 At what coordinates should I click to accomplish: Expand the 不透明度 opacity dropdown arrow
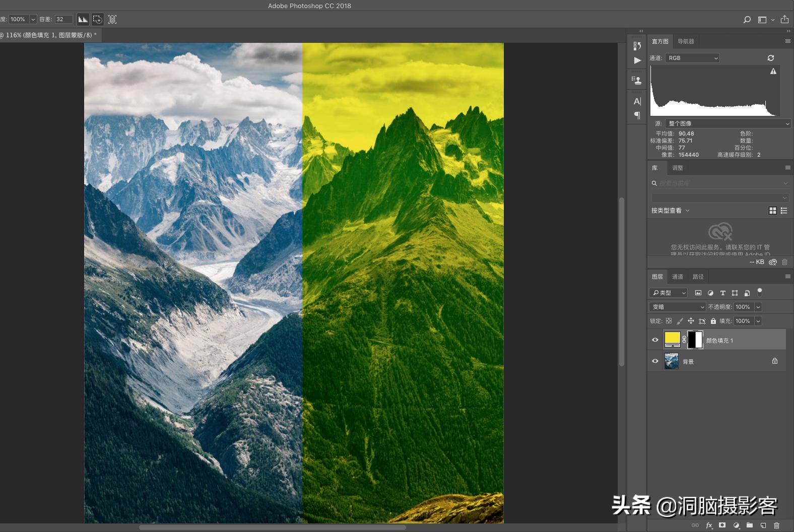(x=758, y=307)
